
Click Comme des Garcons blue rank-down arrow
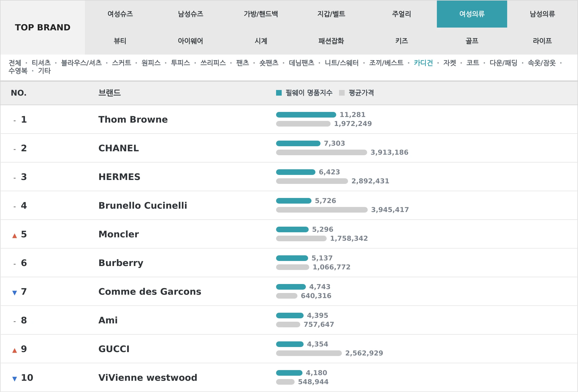tap(15, 293)
